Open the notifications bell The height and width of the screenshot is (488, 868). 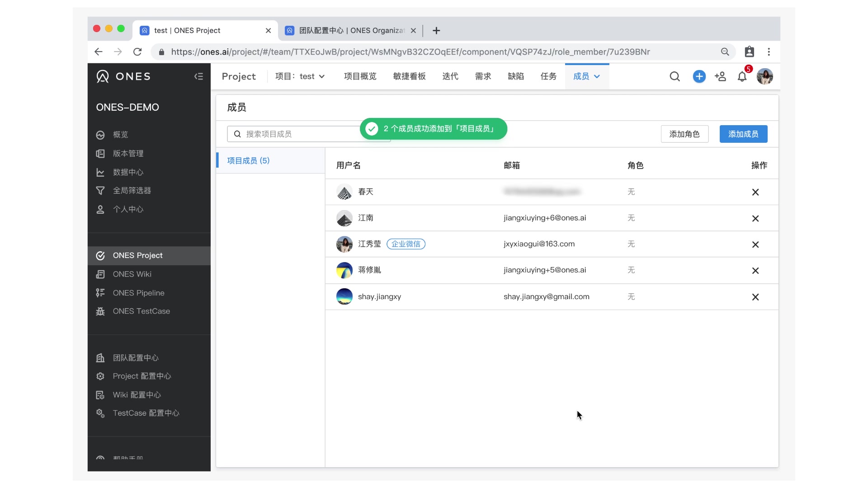pyautogui.click(x=742, y=76)
